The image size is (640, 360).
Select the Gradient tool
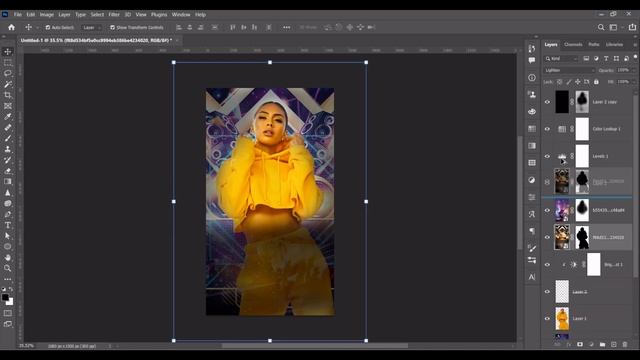pos(8,182)
